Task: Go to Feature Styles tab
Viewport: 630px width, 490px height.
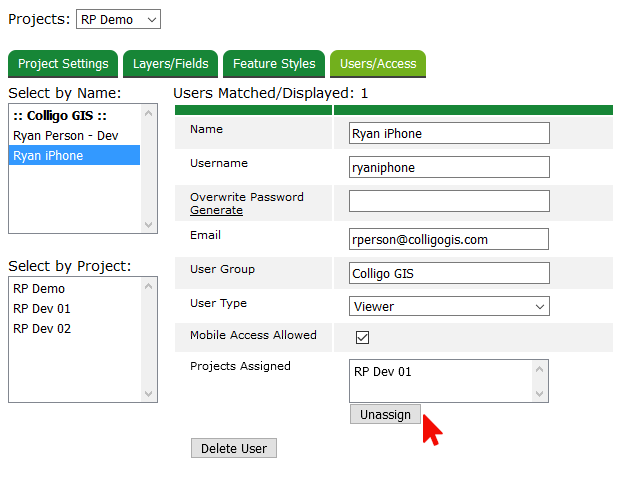Action: [274, 64]
